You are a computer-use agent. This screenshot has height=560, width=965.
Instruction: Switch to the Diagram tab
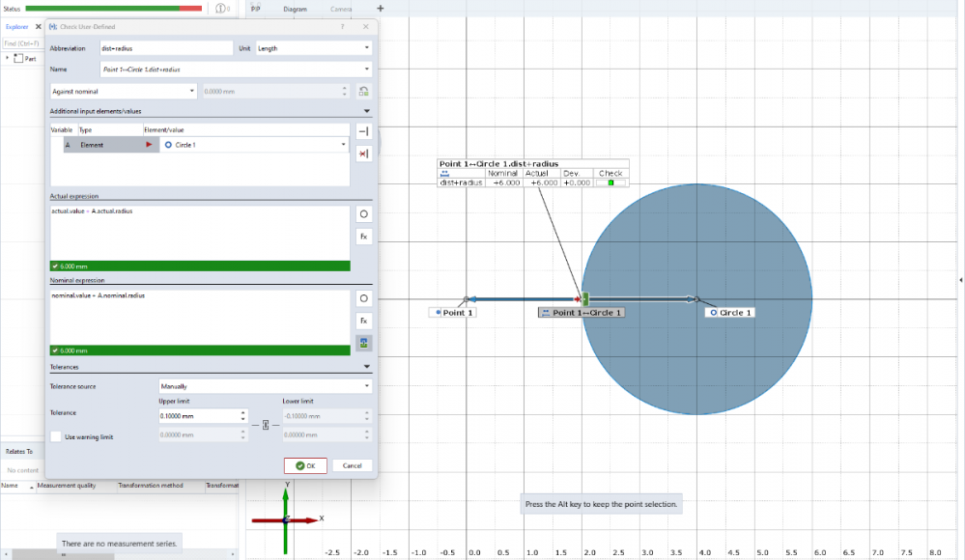295,9
